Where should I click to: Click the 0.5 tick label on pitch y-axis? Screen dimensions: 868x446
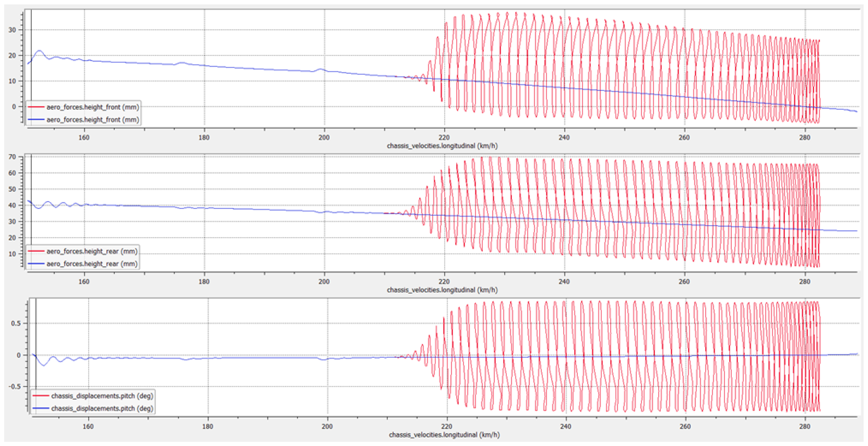[x=15, y=323]
